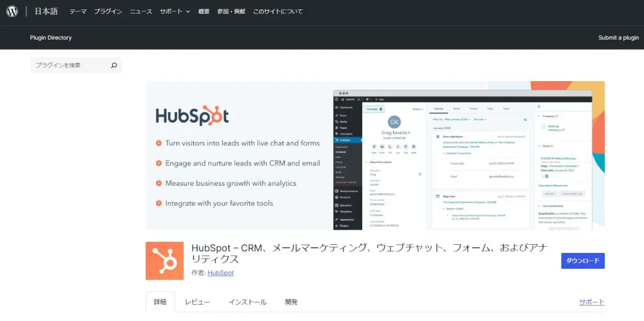The height and width of the screenshot is (321, 644).
Task: Open the テーマ menu item
Action: [78, 11]
